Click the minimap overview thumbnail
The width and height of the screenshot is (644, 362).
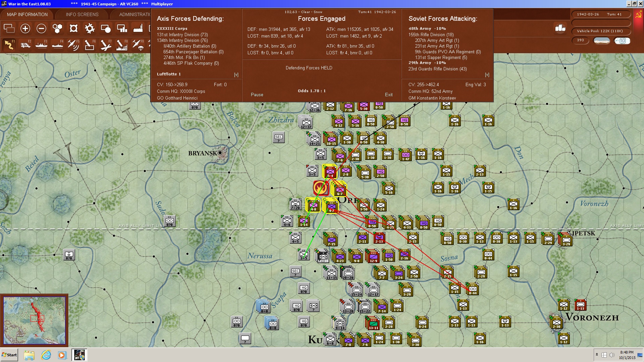click(x=34, y=320)
